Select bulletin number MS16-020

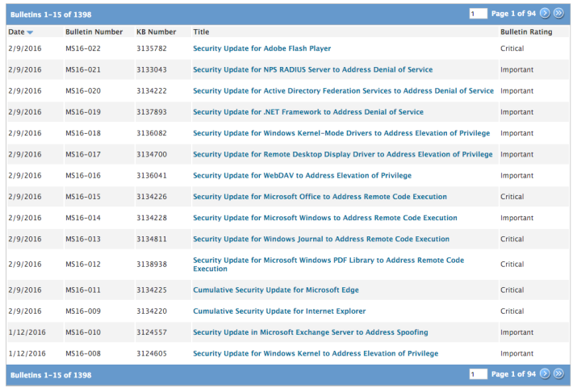83,91
